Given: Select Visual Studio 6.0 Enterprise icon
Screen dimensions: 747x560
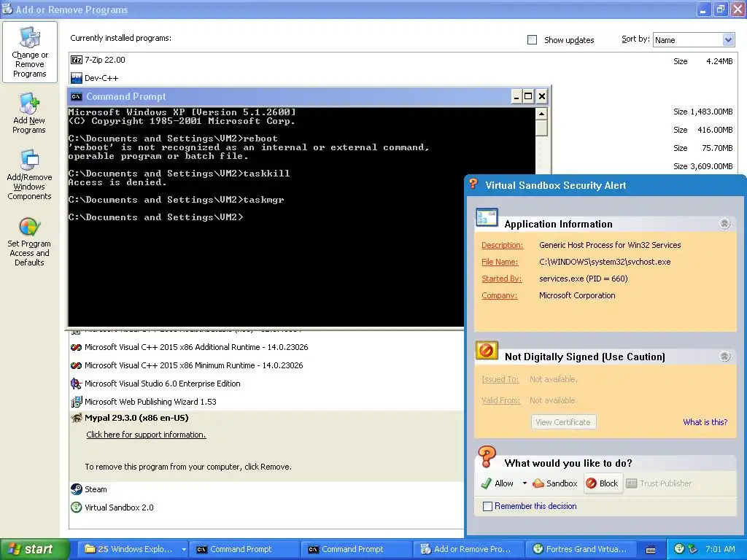Looking at the screenshot, I should [x=76, y=384].
